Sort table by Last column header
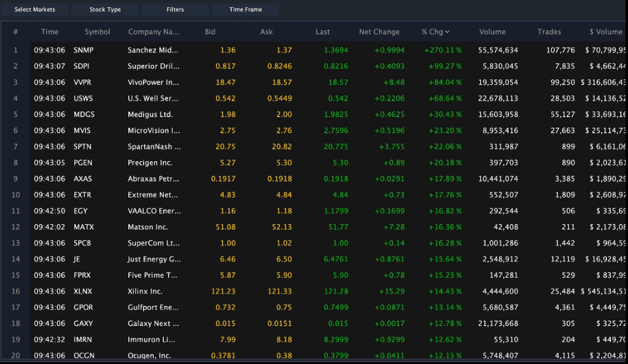Image resolution: width=628 pixels, height=364 pixels. click(323, 32)
